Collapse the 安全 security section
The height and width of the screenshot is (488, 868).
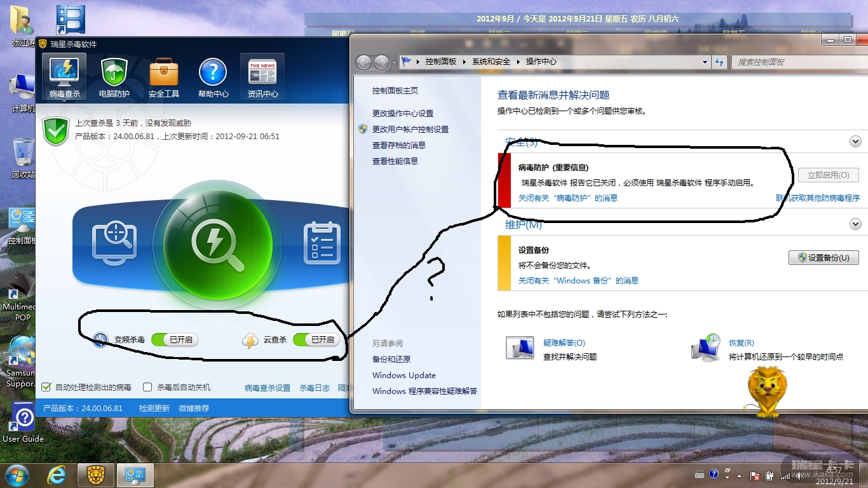855,142
